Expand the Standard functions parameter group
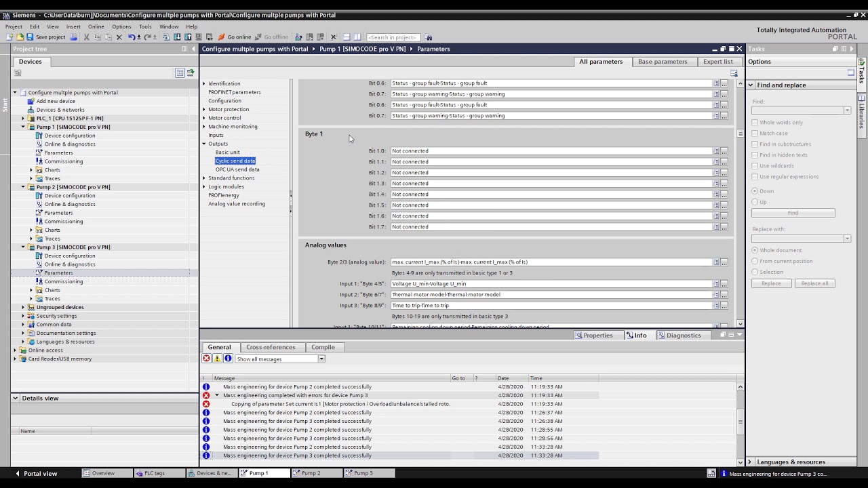This screenshot has width=868, height=488. tap(204, 178)
